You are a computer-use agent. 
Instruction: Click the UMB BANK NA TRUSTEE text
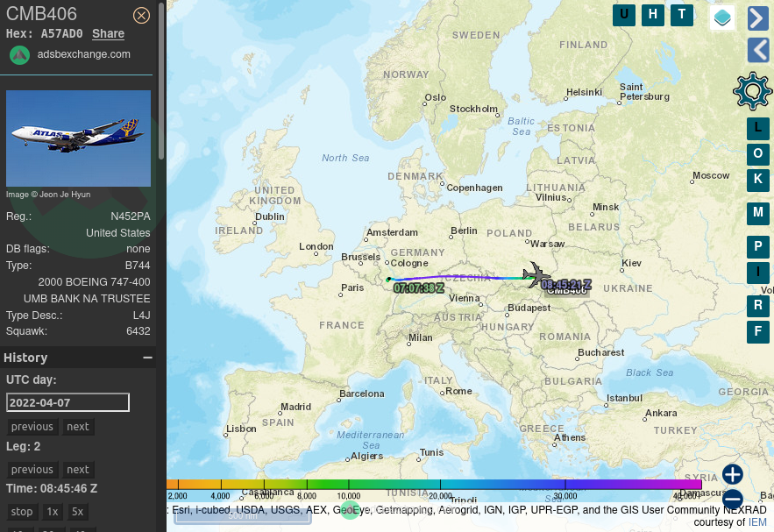tap(87, 299)
